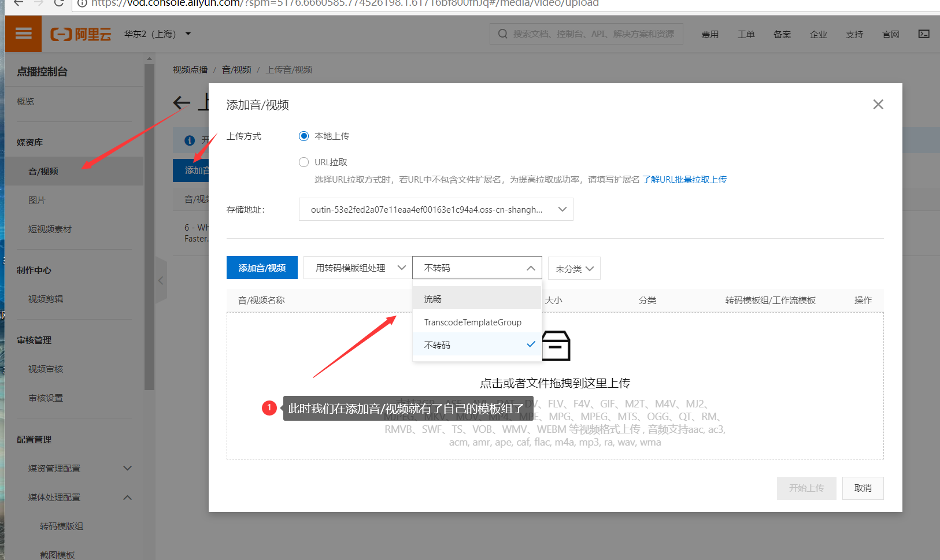
Task: Select 流畅 from the transcode template list
Action: point(432,298)
